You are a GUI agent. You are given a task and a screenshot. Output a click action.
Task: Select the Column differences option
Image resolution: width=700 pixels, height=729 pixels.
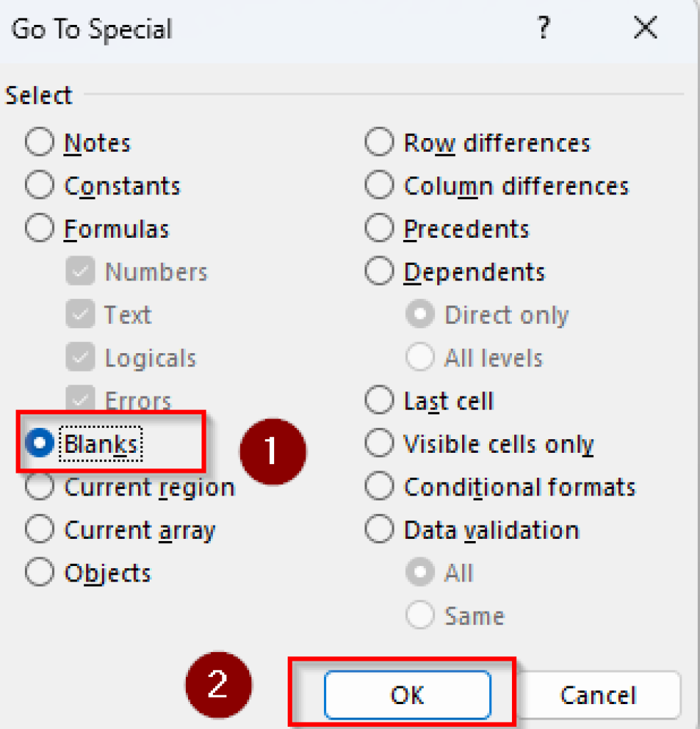379,185
